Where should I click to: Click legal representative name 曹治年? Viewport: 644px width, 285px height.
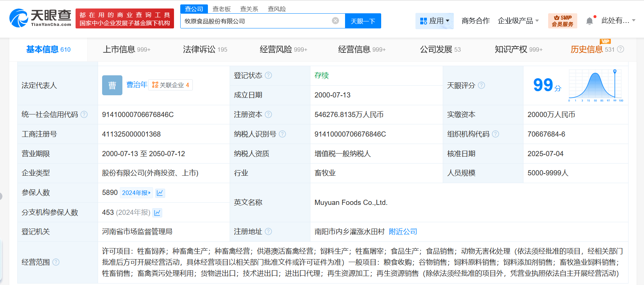click(x=137, y=85)
